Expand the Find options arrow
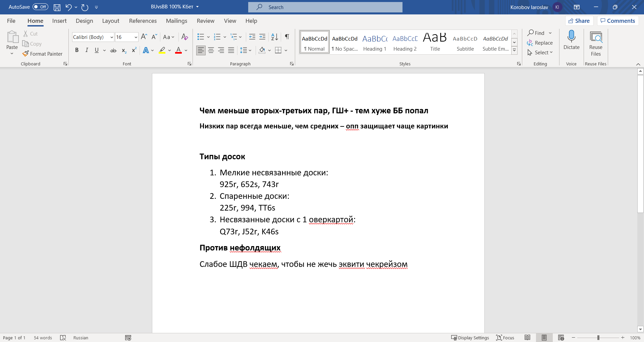The width and height of the screenshot is (644, 342). click(550, 33)
